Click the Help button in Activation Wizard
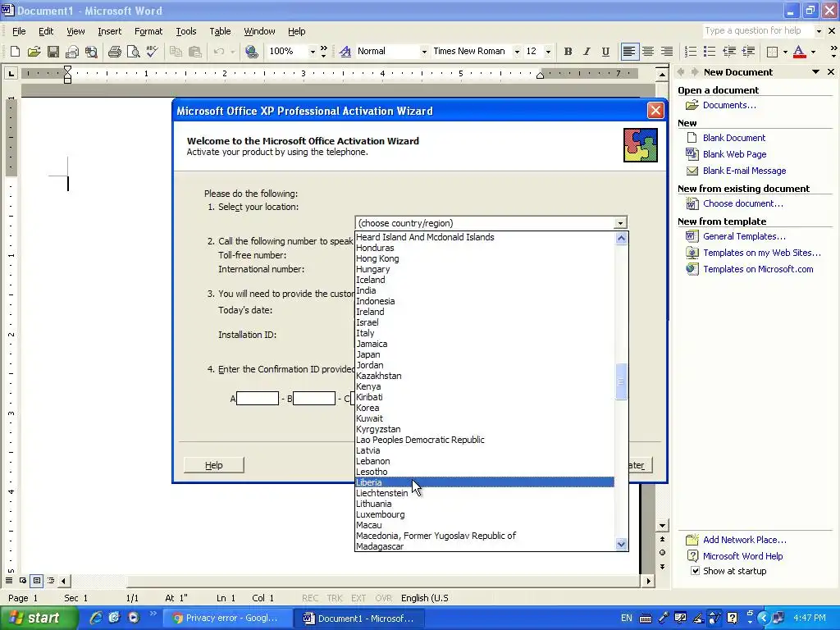840x630 pixels. coord(214,465)
